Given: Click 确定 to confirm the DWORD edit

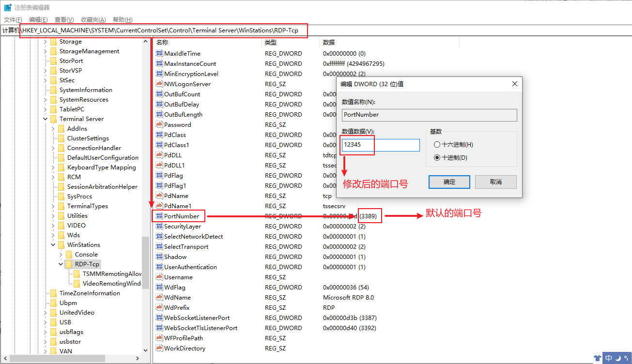Looking at the screenshot, I should pyautogui.click(x=449, y=182).
